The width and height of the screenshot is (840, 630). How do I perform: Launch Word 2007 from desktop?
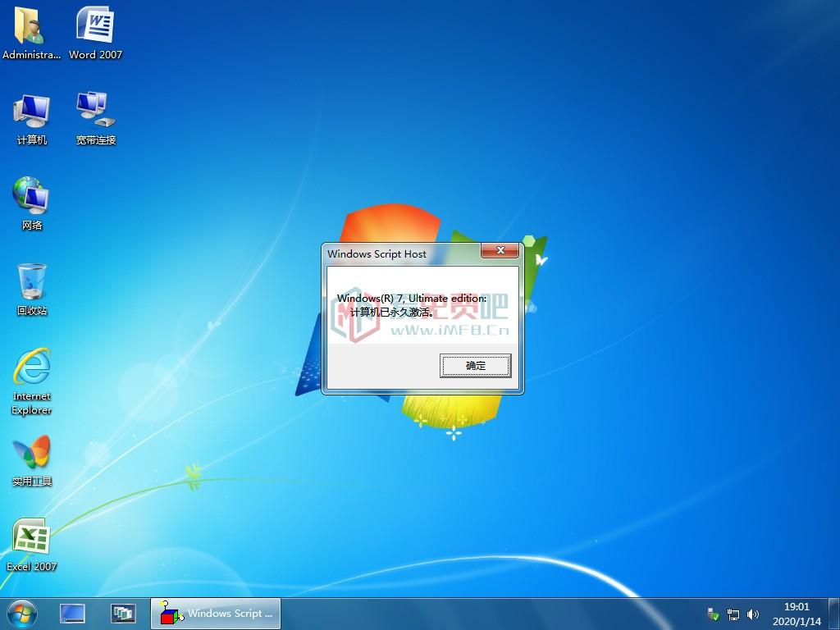(95, 32)
